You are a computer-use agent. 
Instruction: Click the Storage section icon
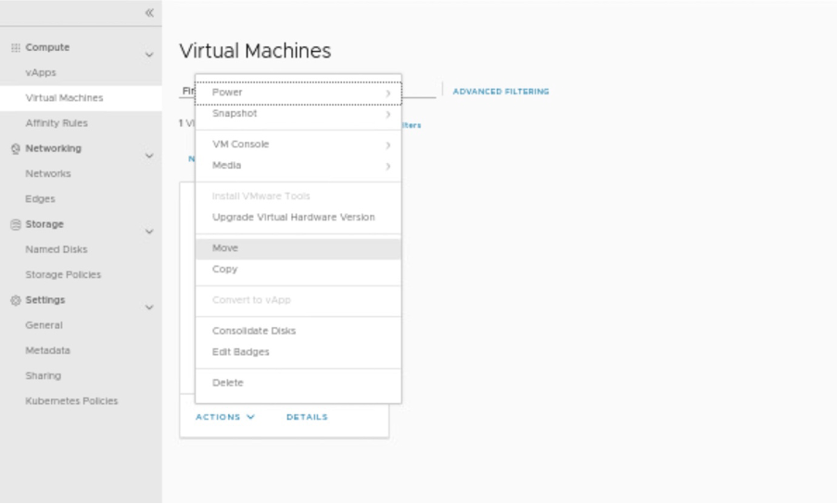(x=14, y=224)
